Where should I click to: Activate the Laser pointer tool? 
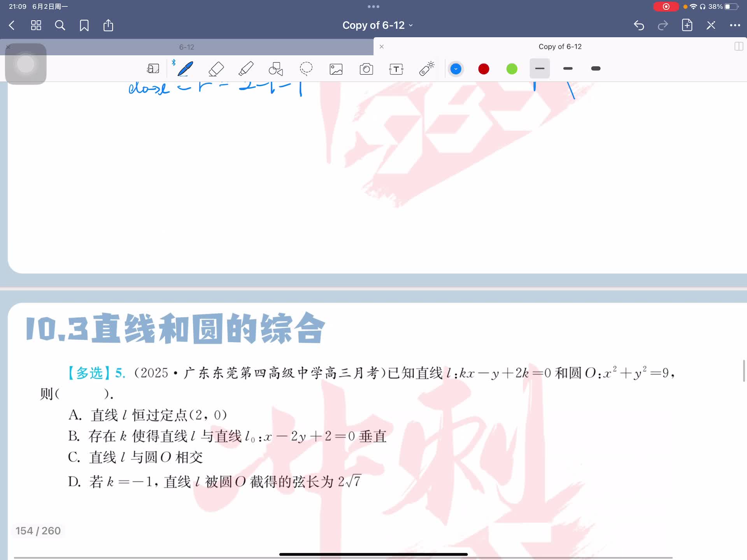click(426, 69)
